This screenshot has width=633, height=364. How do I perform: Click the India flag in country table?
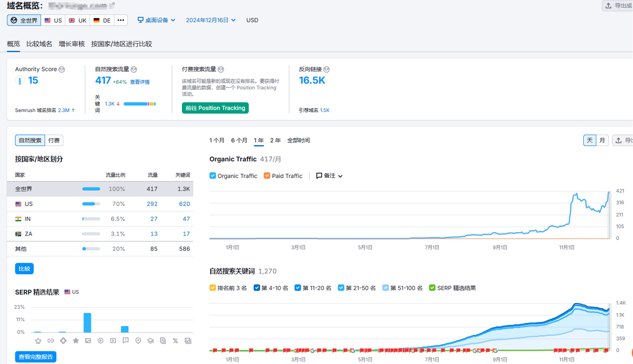(x=18, y=219)
